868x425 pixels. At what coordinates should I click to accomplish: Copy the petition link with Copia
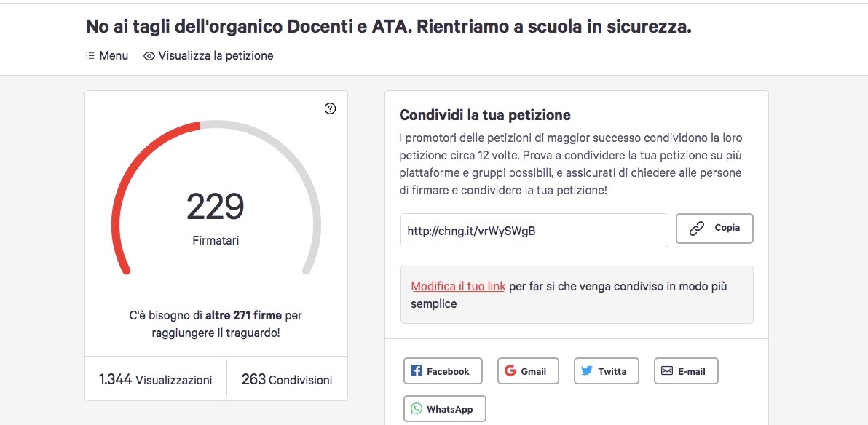point(714,229)
